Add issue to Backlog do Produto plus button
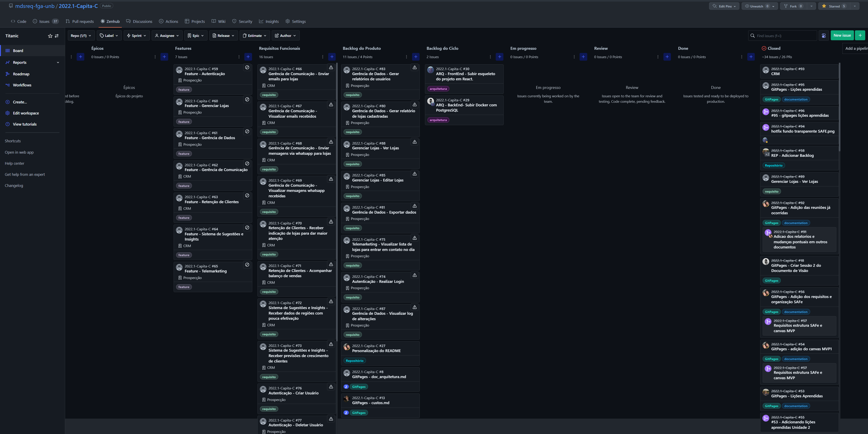 coord(415,57)
